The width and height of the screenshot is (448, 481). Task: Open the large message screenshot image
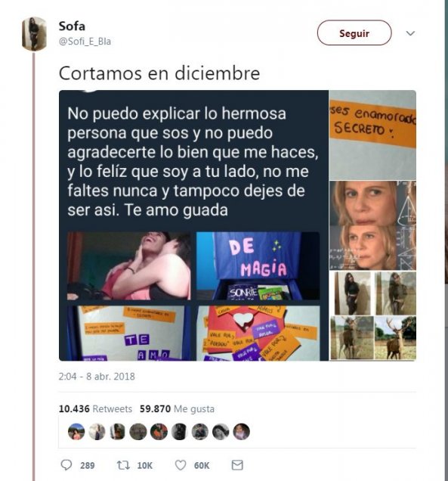click(193, 225)
